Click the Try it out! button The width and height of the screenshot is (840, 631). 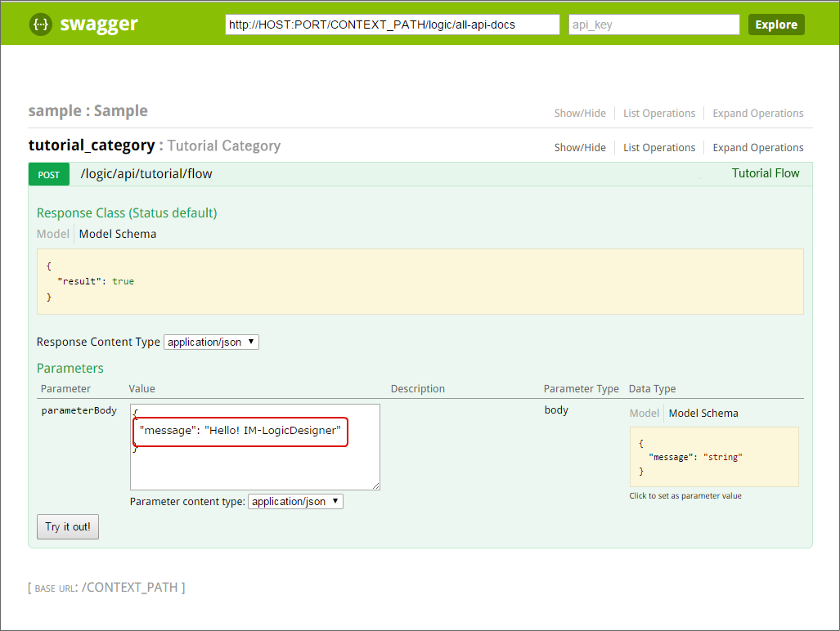[68, 526]
